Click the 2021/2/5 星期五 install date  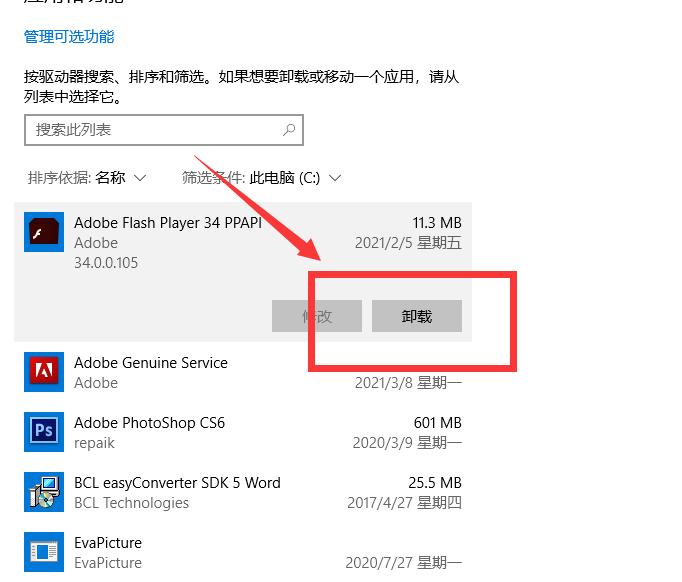pyautogui.click(x=408, y=243)
